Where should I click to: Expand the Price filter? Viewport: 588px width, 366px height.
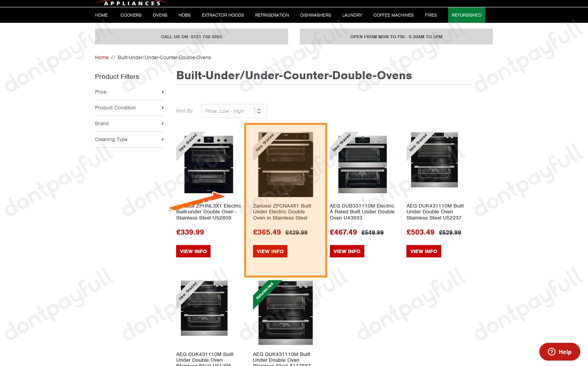[x=129, y=92]
